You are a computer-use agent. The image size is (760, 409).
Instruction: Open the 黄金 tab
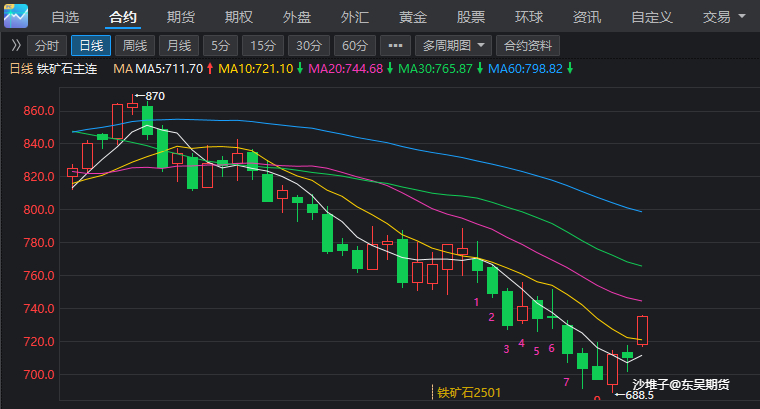412,17
